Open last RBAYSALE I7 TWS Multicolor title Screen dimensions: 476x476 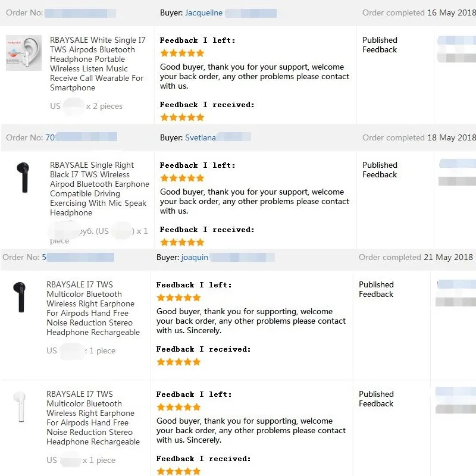point(93,418)
